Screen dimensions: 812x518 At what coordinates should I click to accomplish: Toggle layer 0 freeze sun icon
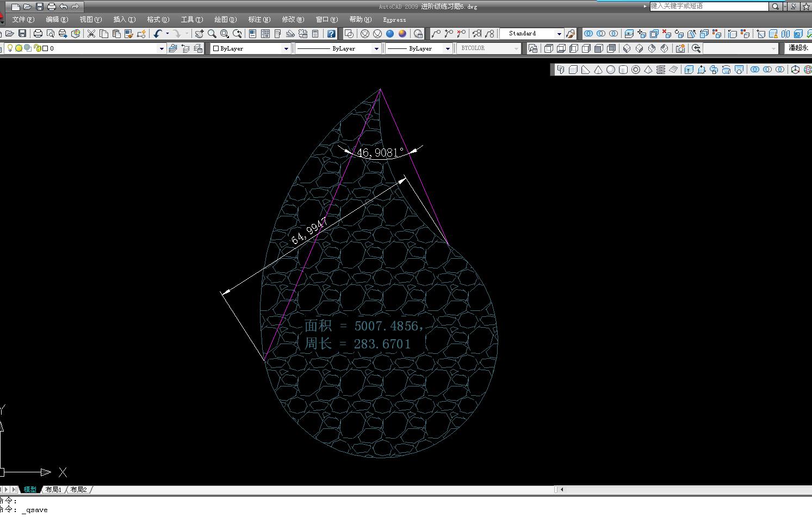[x=18, y=48]
